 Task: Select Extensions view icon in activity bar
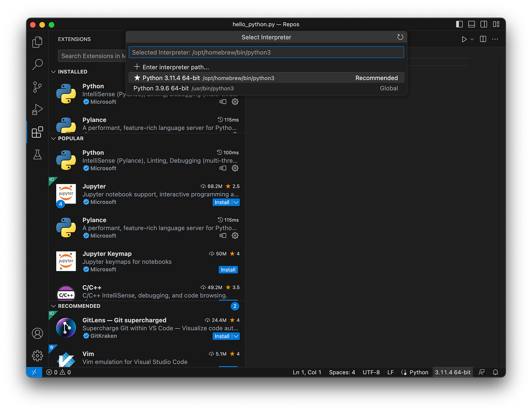coord(37,132)
